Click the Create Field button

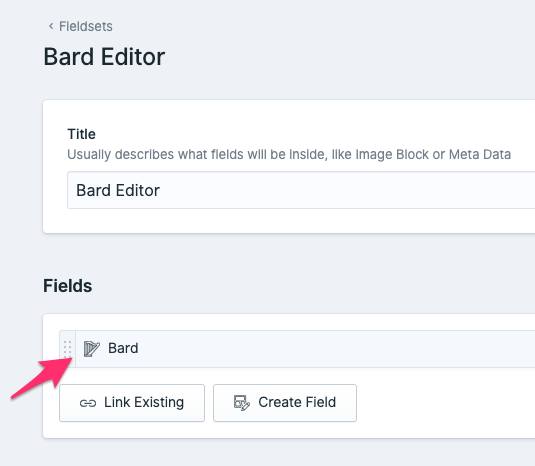(285, 403)
